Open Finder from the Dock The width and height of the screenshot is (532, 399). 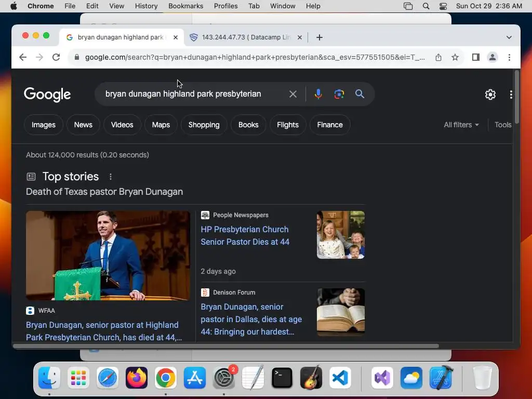pyautogui.click(x=49, y=377)
